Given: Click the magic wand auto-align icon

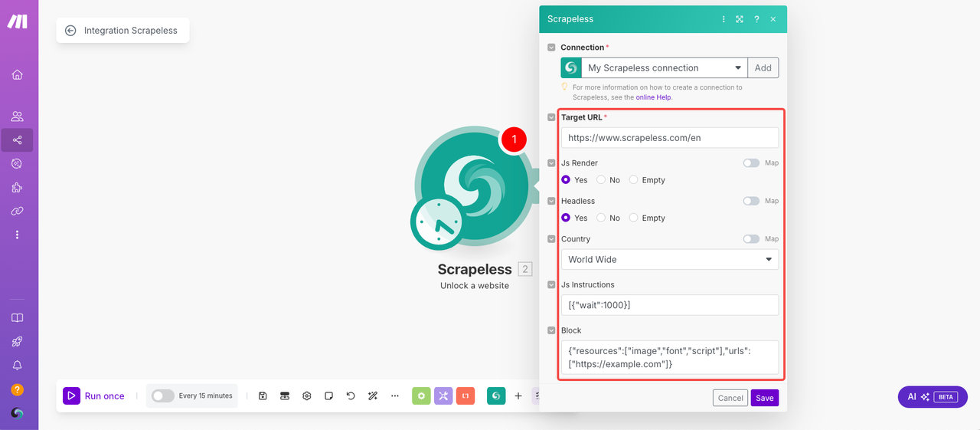Looking at the screenshot, I should [x=373, y=396].
